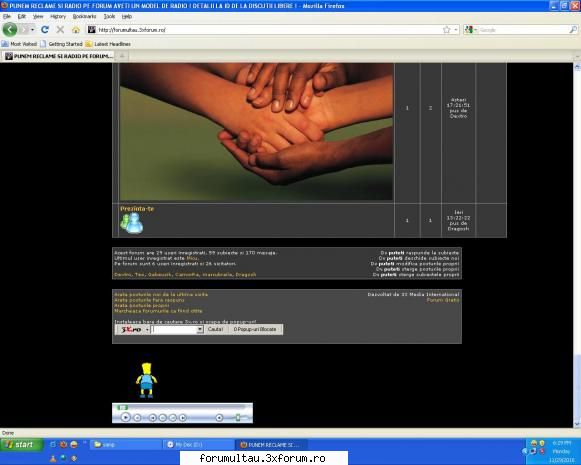Mute the embedded media player sound
The height and width of the screenshot is (465, 581).
(219, 418)
